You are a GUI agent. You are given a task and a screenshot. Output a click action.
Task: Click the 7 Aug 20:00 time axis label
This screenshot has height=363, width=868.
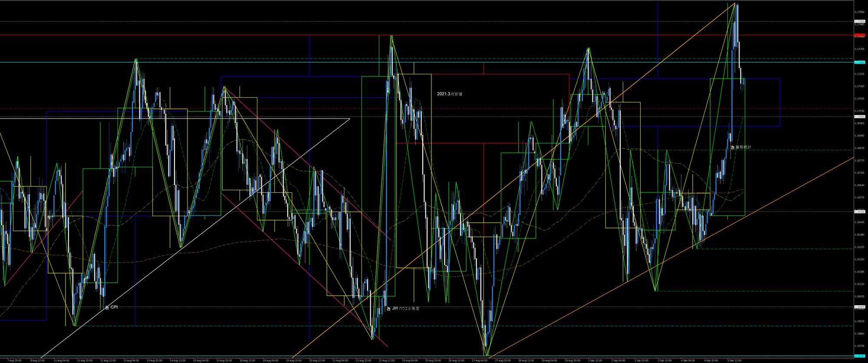tap(14, 360)
